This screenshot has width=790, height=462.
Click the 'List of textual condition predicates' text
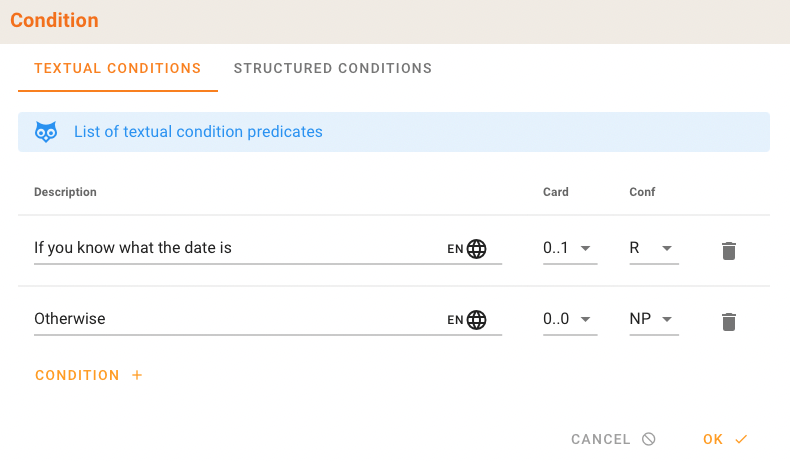(x=198, y=132)
